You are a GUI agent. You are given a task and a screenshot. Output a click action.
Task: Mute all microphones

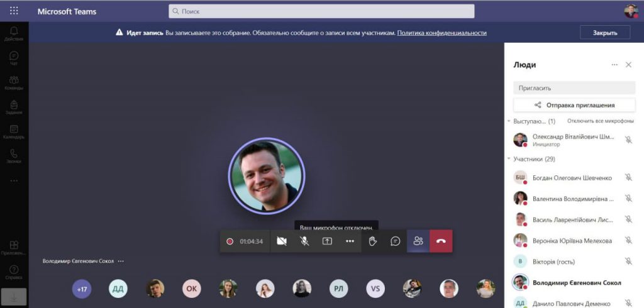tap(600, 121)
